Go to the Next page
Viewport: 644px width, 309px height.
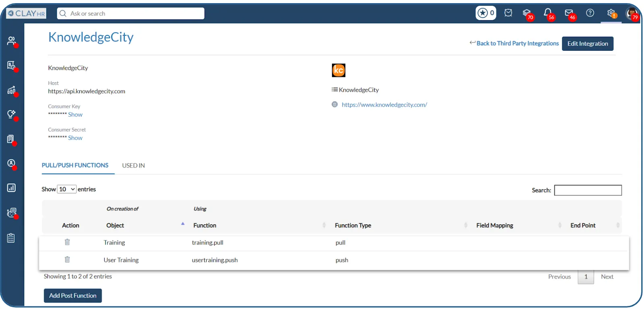[607, 276]
